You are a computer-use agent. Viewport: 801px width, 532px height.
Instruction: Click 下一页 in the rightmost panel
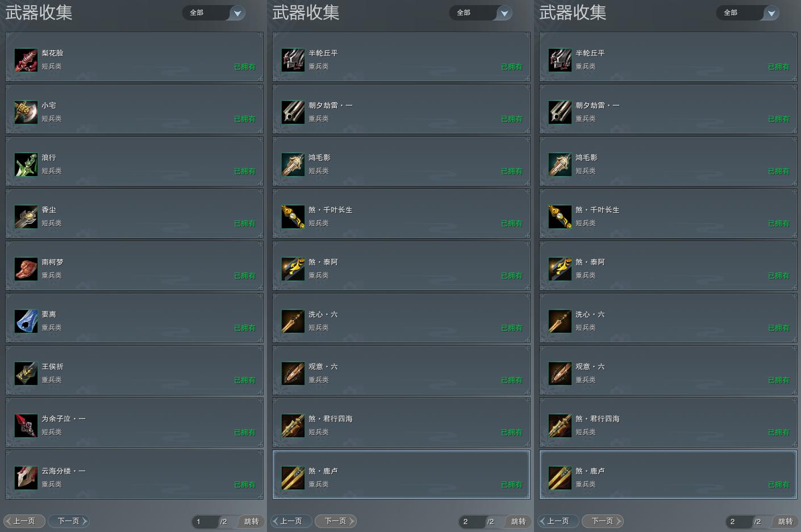click(603, 521)
